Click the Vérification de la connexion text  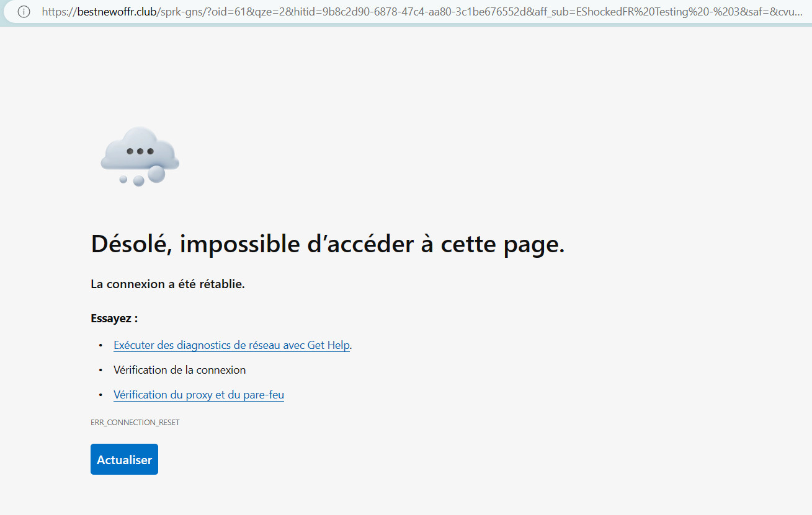click(179, 370)
